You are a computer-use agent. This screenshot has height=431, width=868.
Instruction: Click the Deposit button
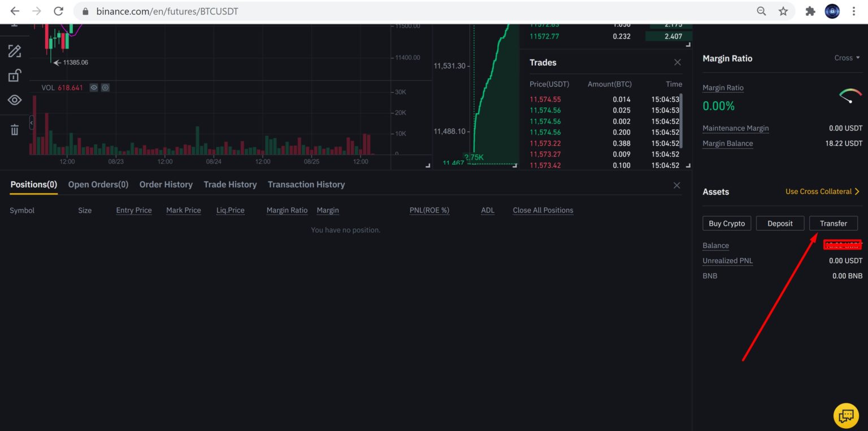point(780,223)
